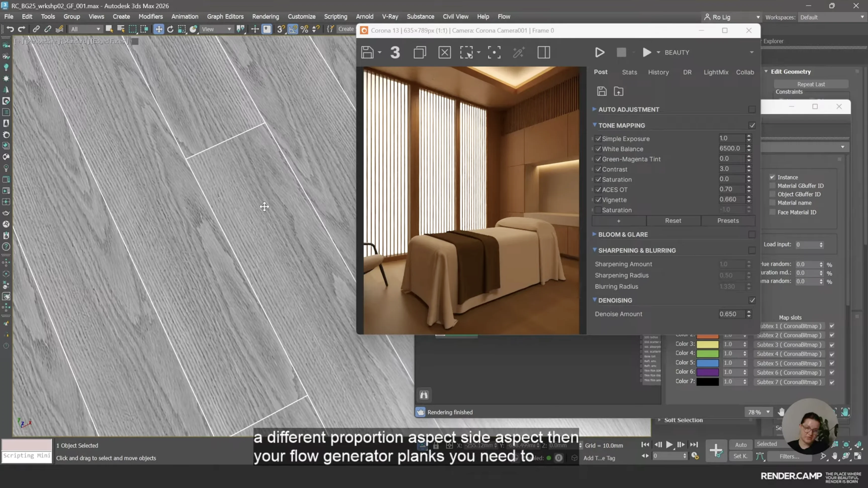Disable the Denoising checkbox
The image size is (868, 488).
point(752,300)
